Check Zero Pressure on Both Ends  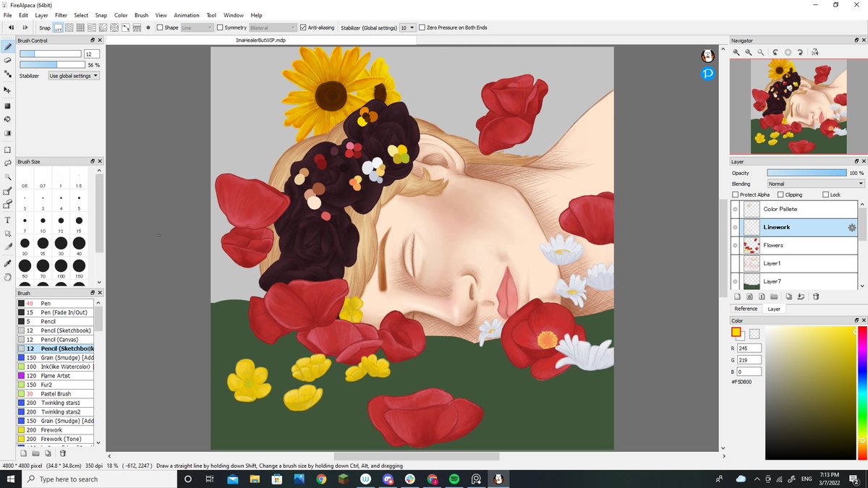pyautogui.click(x=422, y=27)
